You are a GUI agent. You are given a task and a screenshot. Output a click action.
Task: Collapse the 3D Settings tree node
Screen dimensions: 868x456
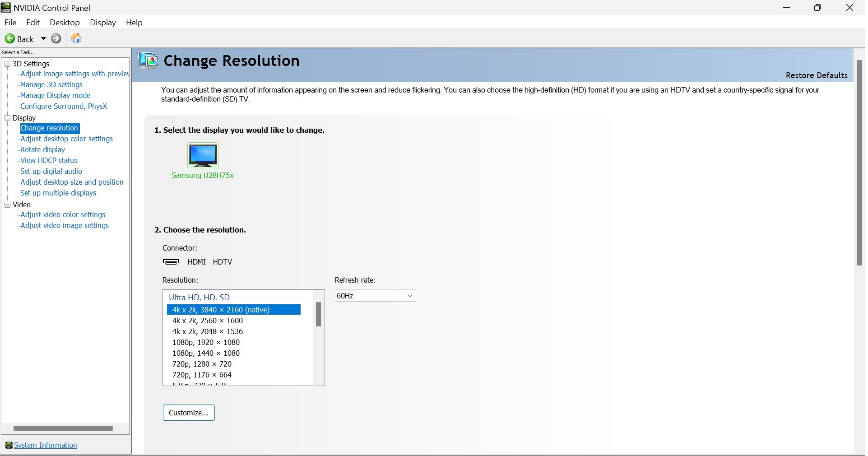[8, 64]
